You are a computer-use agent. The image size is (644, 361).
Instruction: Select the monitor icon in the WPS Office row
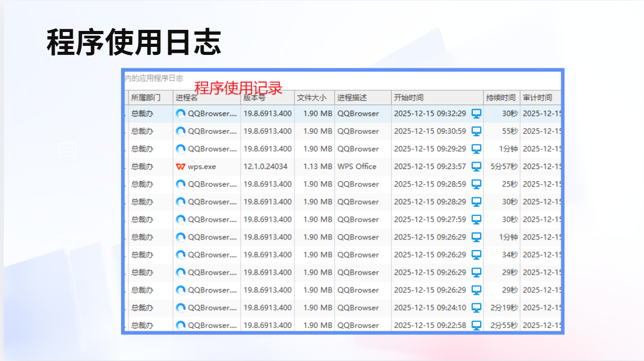pyautogui.click(x=476, y=166)
